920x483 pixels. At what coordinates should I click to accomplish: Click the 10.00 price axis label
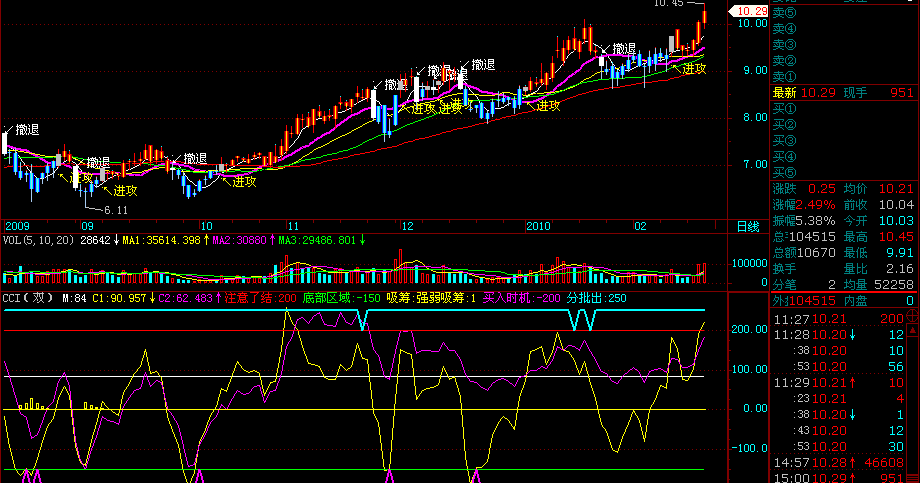(752, 23)
